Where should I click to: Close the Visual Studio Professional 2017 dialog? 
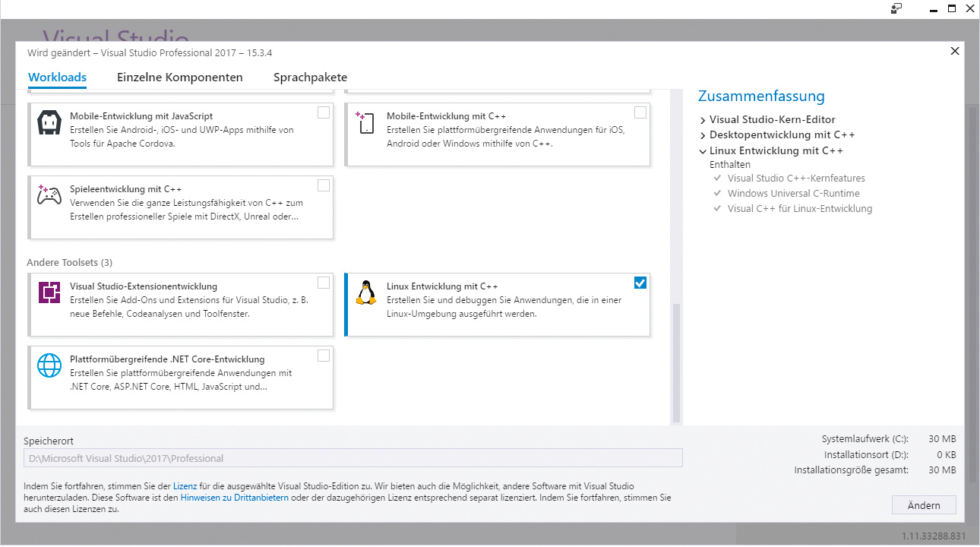955,51
